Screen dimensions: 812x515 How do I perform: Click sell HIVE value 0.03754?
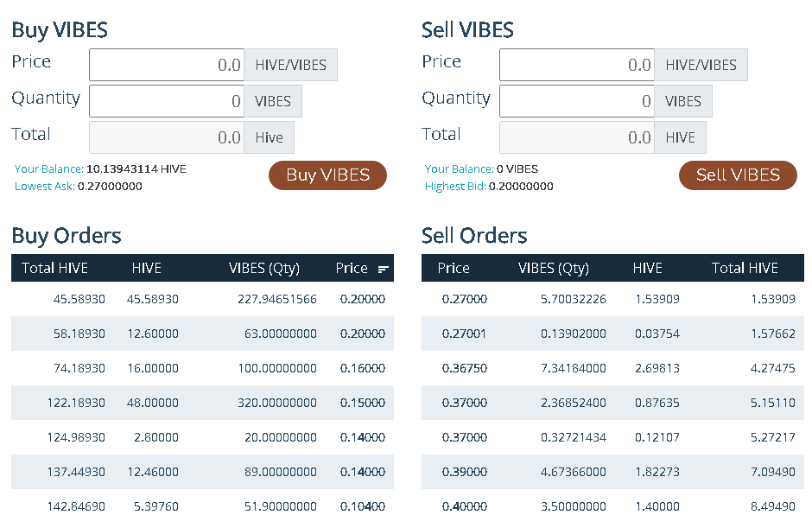(657, 334)
